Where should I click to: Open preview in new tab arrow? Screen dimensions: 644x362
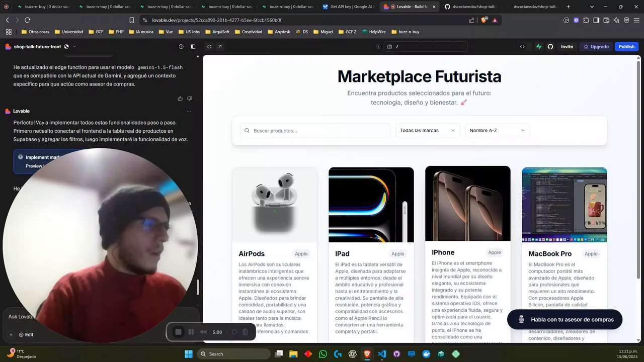[220, 47]
